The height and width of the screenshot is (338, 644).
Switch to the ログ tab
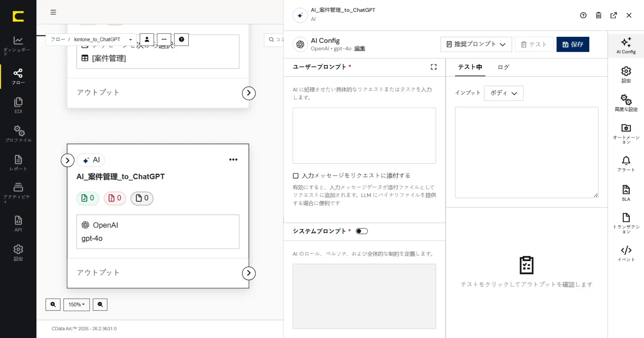(x=503, y=67)
